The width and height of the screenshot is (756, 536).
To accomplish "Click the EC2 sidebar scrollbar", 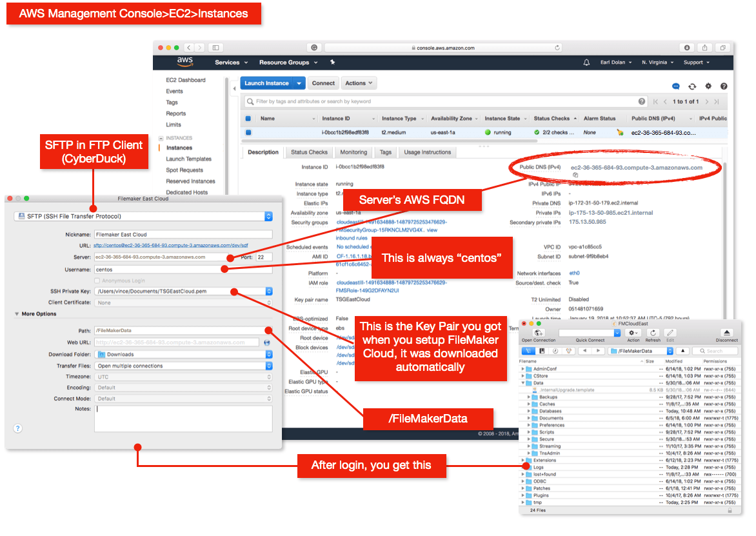I will [226, 135].
